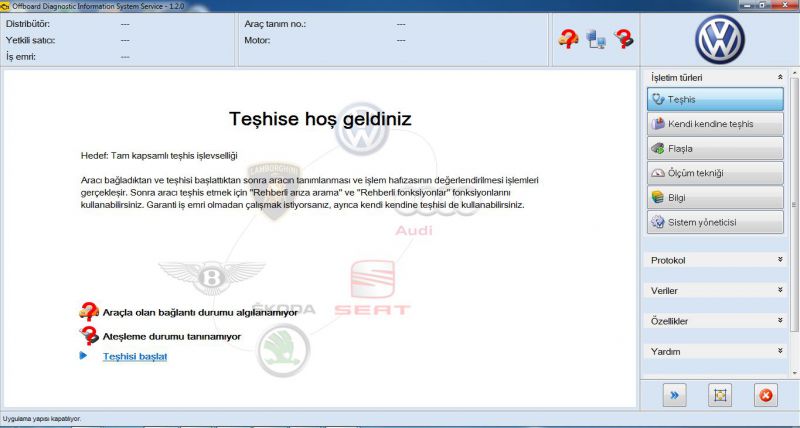Open the Bilgi section
Image resolution: width=800 pixels, height=428 pixels.
pos(715,197)
